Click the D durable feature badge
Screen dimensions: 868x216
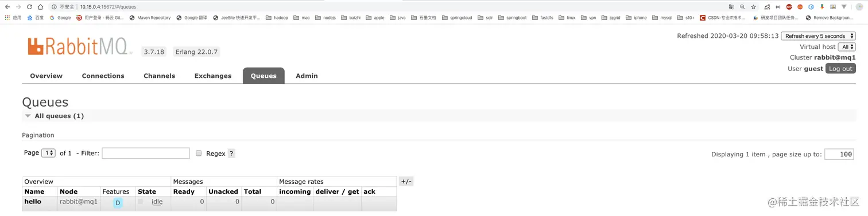(x=118, y=203)
